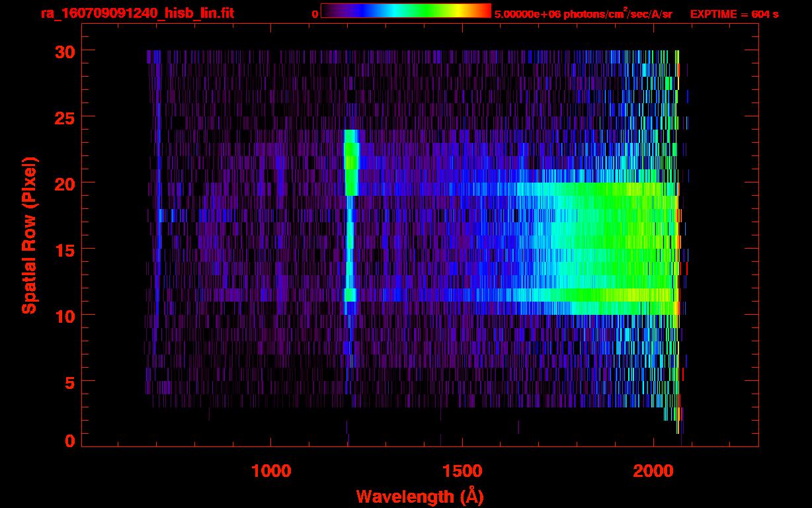812x508 pixels.
Task: Click the Spatial Row (Pixel) axis title
Action: [x=29, y=235]
